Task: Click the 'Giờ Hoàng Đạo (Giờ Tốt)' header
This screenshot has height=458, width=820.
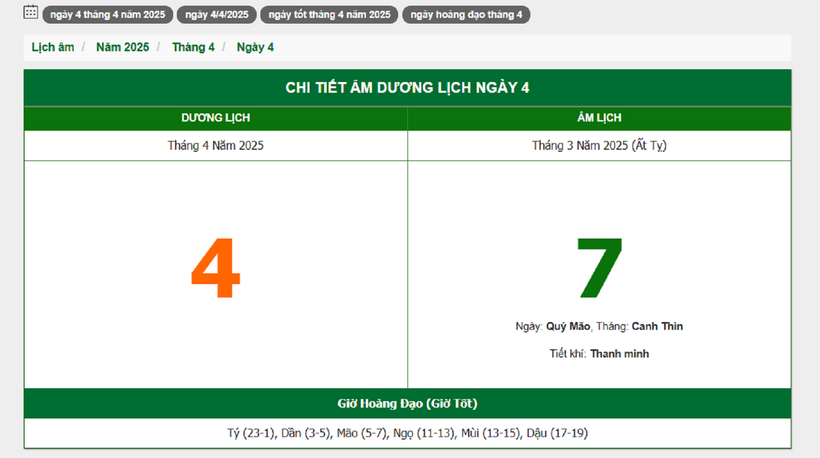Action: pos(407,403)
